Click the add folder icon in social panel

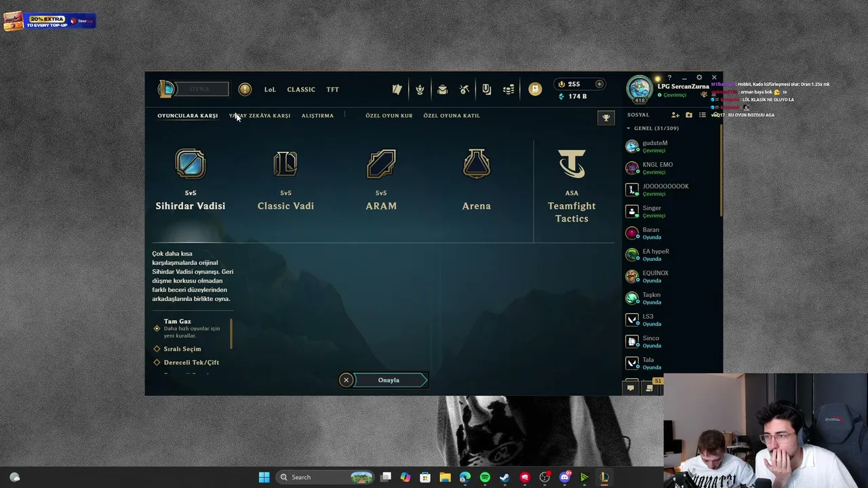(x=689, y=115)
